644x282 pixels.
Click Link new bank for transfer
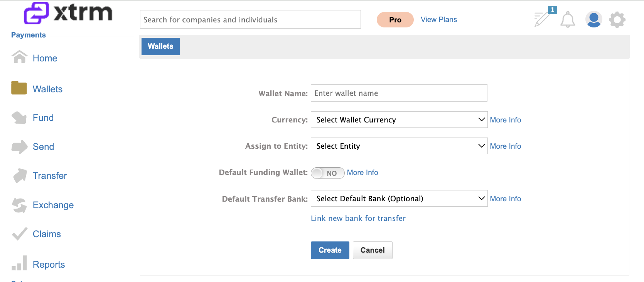tap(358, 218)
